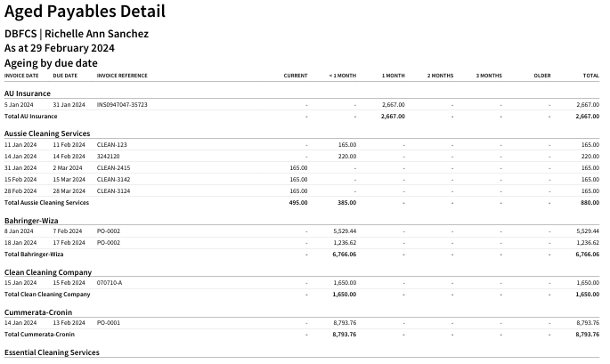Viewport: 610px width, 364px height.
Task: Select the Essential Cleaning Services heading
Action: 52,352
